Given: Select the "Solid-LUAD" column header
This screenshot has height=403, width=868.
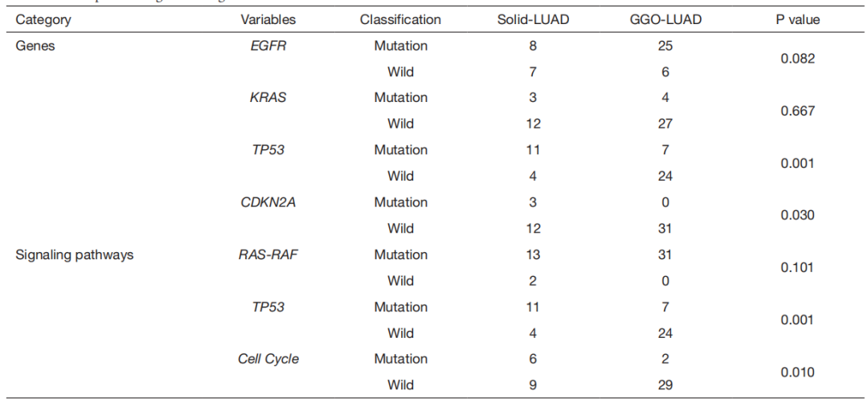Looking at the screenshot, I should point(533,19).
